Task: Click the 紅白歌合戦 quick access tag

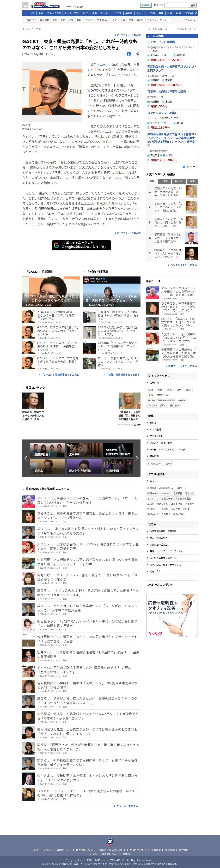Action: pyautogui.click(x=162, y=395)
